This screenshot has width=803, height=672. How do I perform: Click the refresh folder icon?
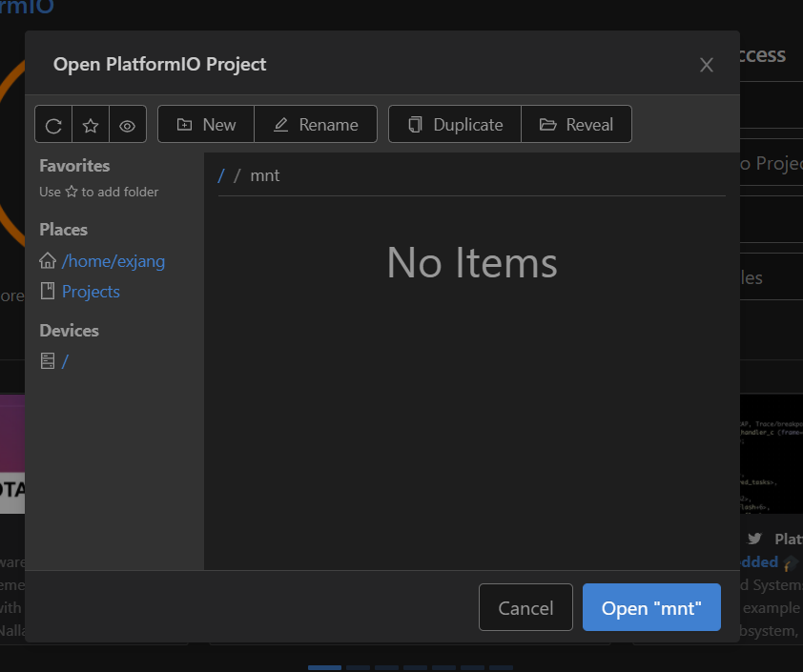pyautogui.click(x=53, y=125)
